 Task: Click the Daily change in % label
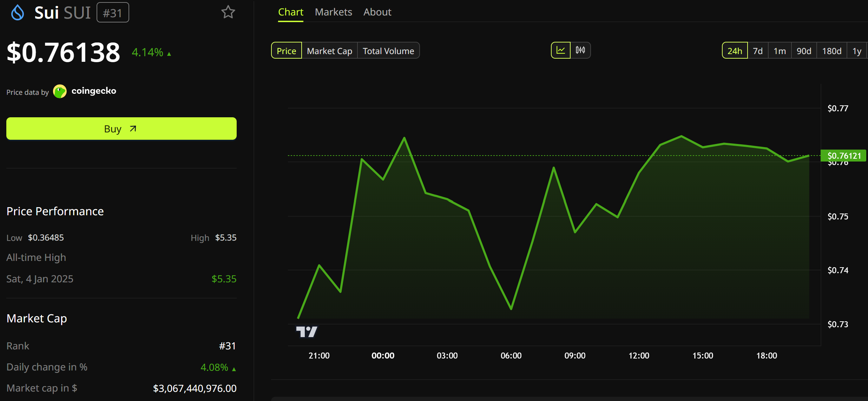click(47, 367)
